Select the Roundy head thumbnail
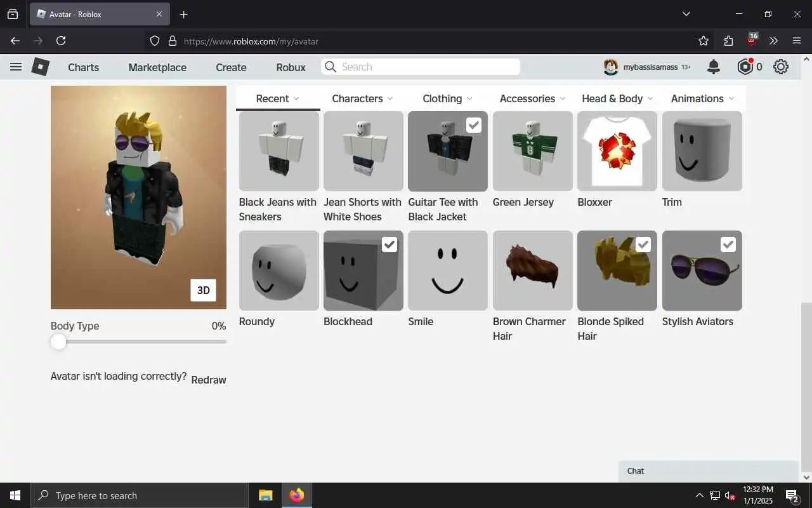The width and height of the screenshot is (812, 508). (x=279, y=271)
